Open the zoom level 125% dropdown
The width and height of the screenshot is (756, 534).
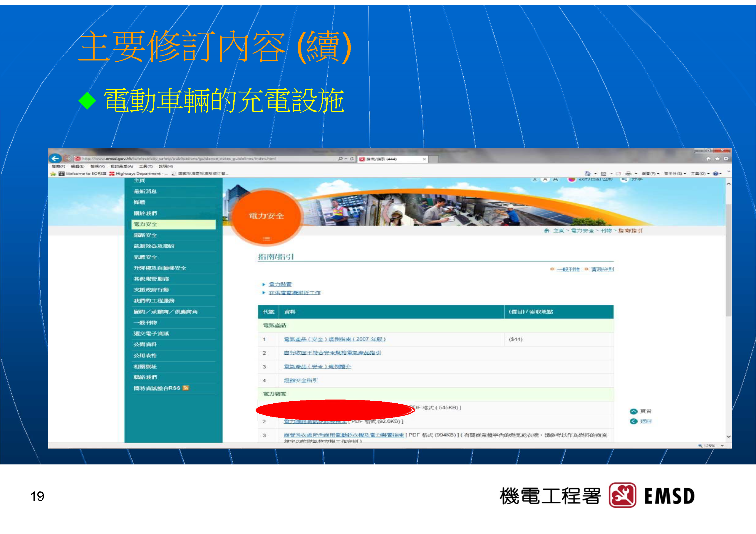[x=722, y=446]
